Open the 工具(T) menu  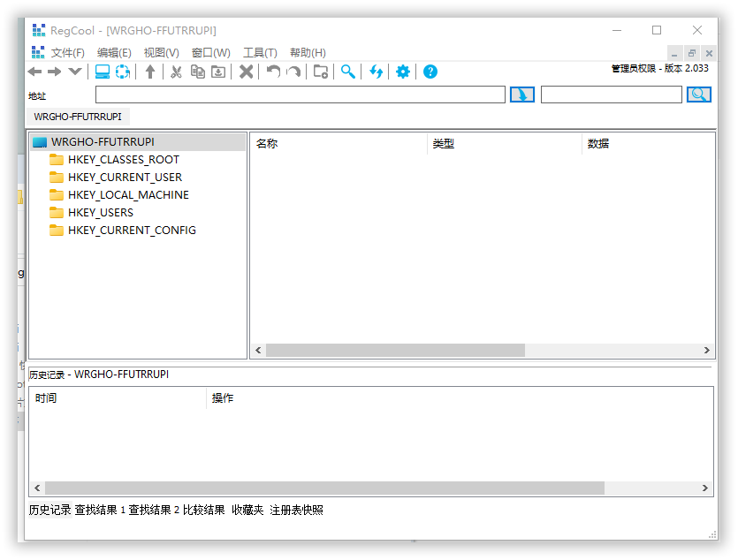click(260, 53)
